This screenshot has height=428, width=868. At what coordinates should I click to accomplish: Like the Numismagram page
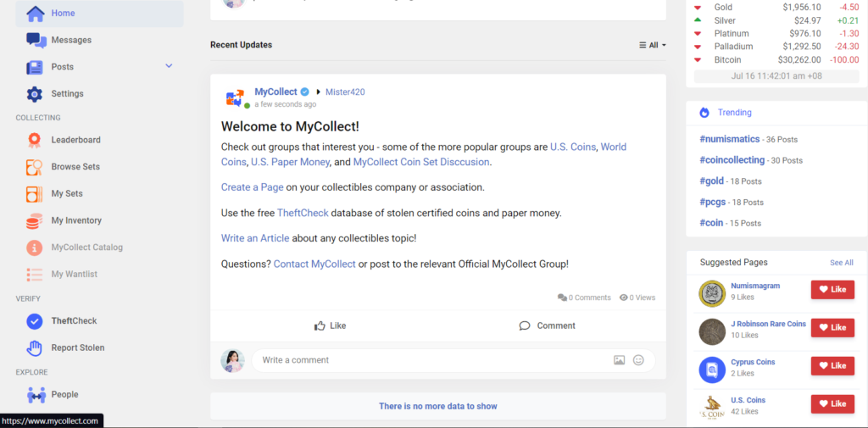coord(832,290)
